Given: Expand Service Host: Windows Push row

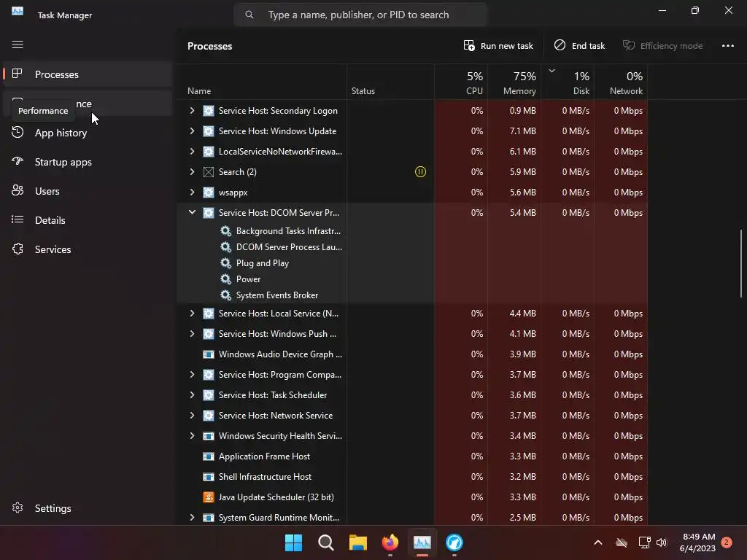Looking at the screenshot, I should pos(192,334).
